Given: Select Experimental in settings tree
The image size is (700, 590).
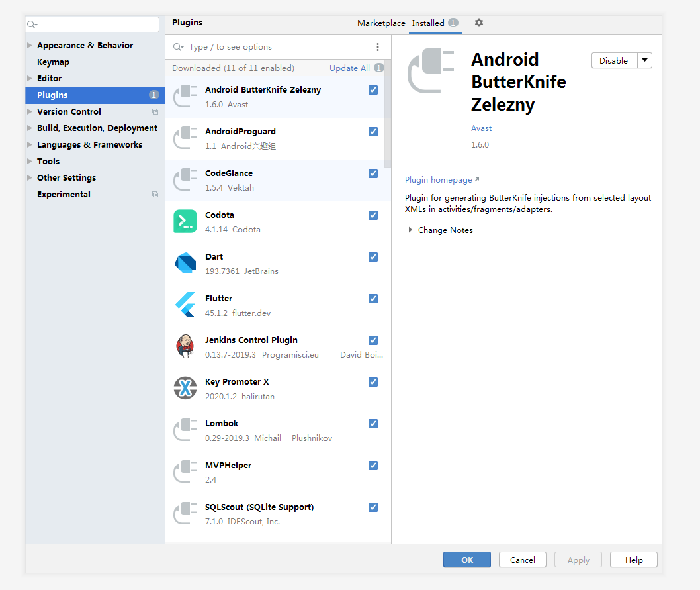Looking at the screenshot, I should click(x=64, y=194).
